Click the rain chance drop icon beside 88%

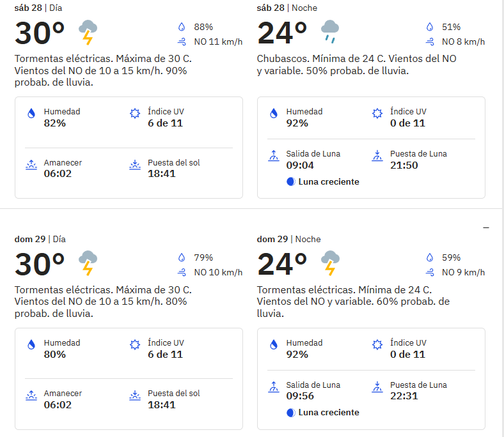(182, 27)
